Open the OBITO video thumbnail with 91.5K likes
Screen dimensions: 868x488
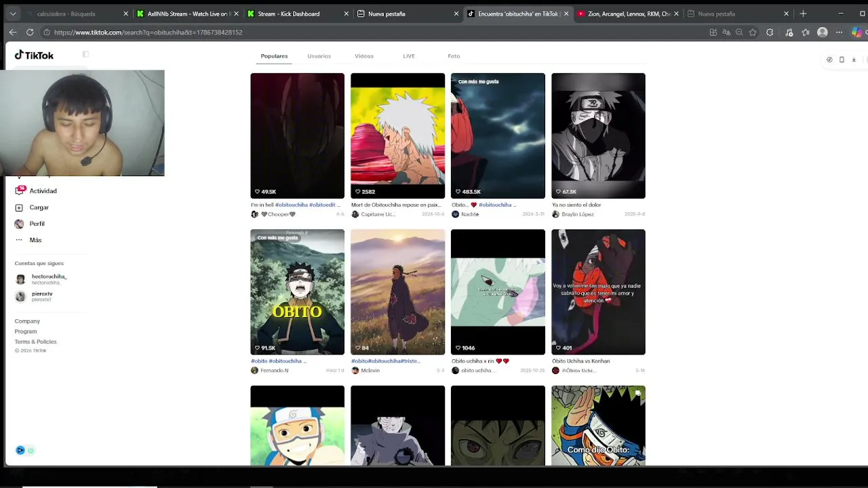point(297,292)
